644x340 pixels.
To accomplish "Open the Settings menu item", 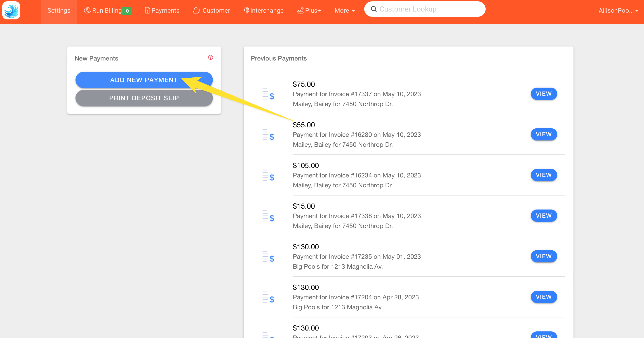I will (59, 10).
